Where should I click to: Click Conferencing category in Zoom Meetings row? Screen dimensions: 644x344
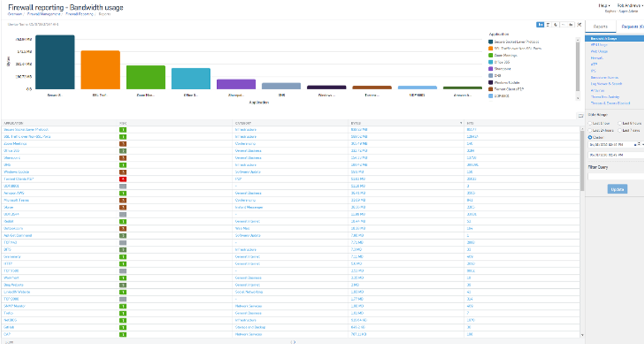pos(245,144)
